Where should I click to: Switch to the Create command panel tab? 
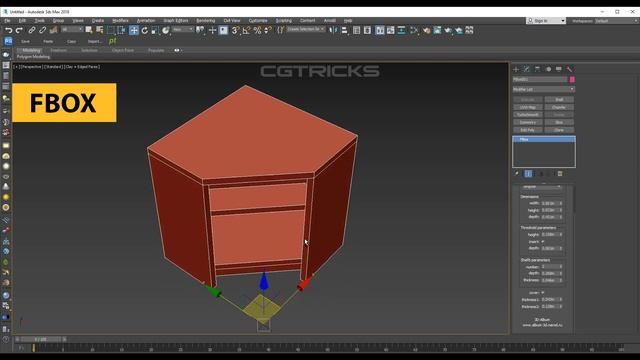pyautogui.click(x=516, y=69)
